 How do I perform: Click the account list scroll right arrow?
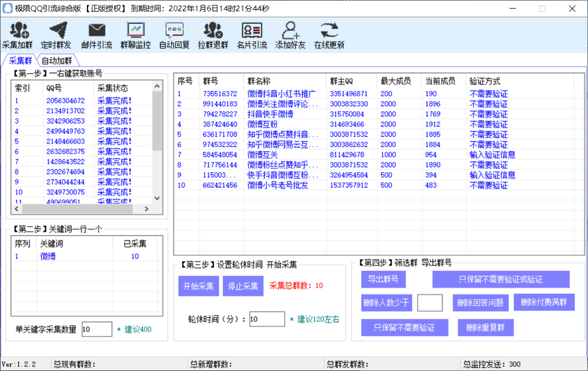point(146,209)
